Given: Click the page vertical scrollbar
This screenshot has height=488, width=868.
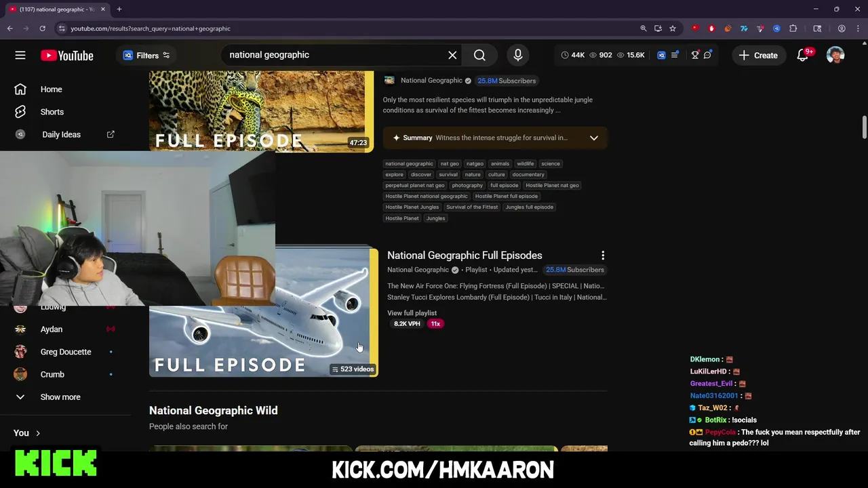Looking at the screenshot, I should (865, 127).
